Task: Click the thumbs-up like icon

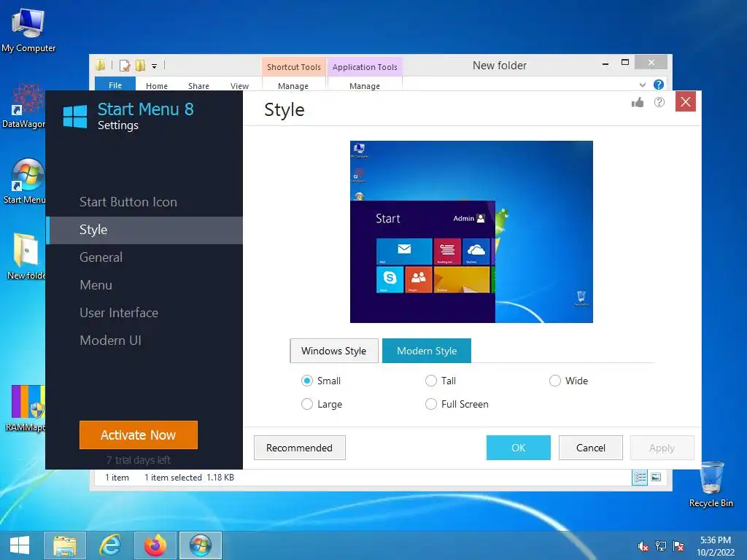Action: [638, 102]
